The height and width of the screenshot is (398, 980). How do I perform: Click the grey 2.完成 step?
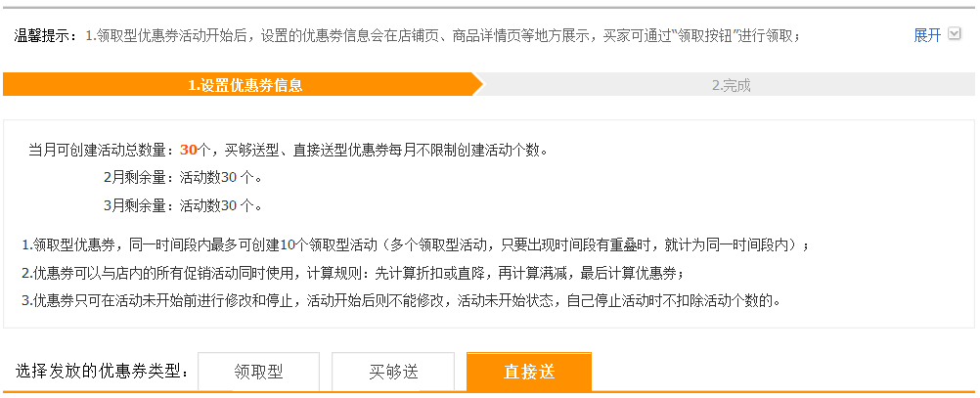(732, 85)
